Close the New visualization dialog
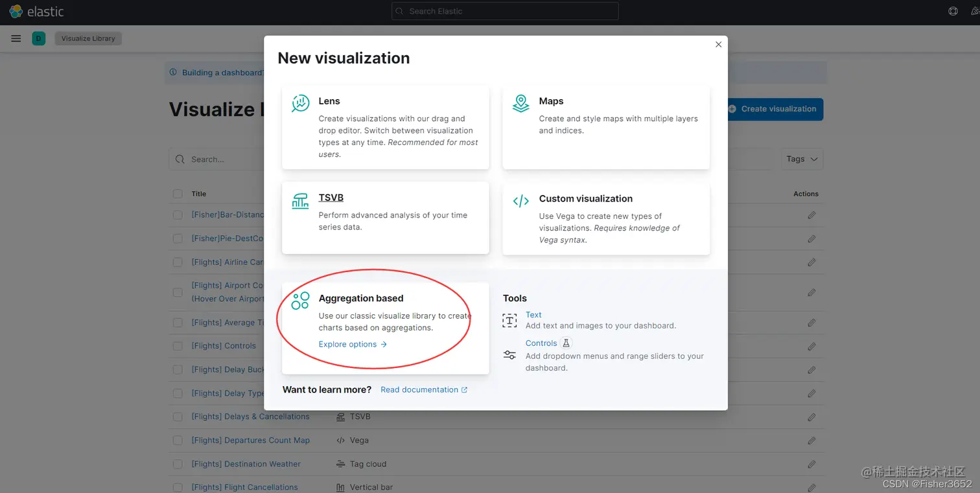Image resolution: width=980 pixels, height=493 pixels. point(718,45)
